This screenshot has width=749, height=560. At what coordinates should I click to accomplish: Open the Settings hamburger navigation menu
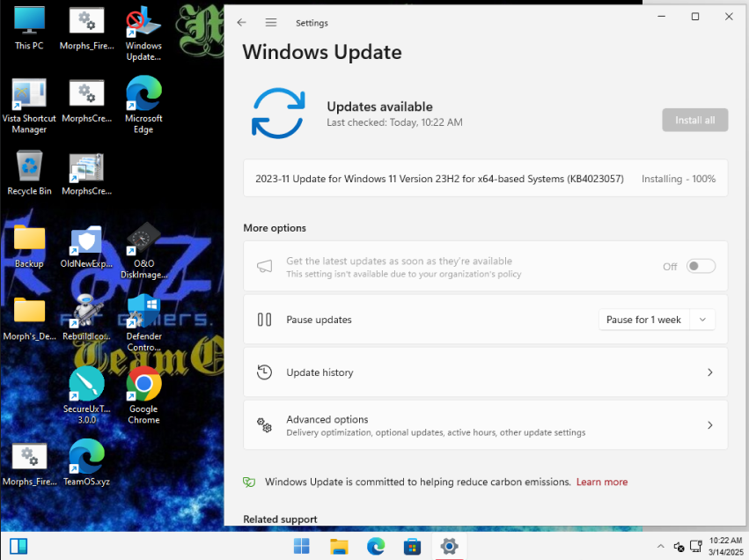271,23
